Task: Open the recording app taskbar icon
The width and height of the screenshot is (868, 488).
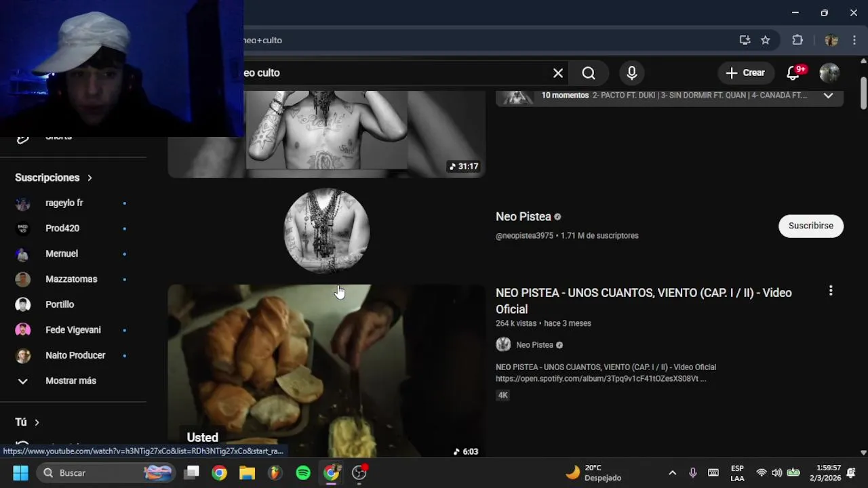Action: (x=359, y=472)
